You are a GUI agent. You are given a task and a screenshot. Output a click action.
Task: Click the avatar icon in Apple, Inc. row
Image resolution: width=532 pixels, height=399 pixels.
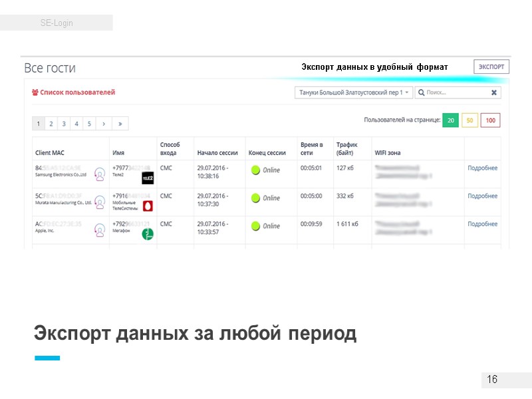click(x=101, y=231)
